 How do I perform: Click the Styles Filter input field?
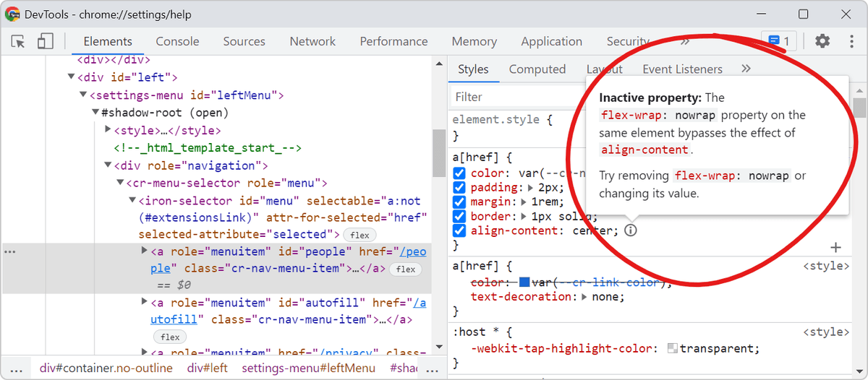click(x=517, y=97)
